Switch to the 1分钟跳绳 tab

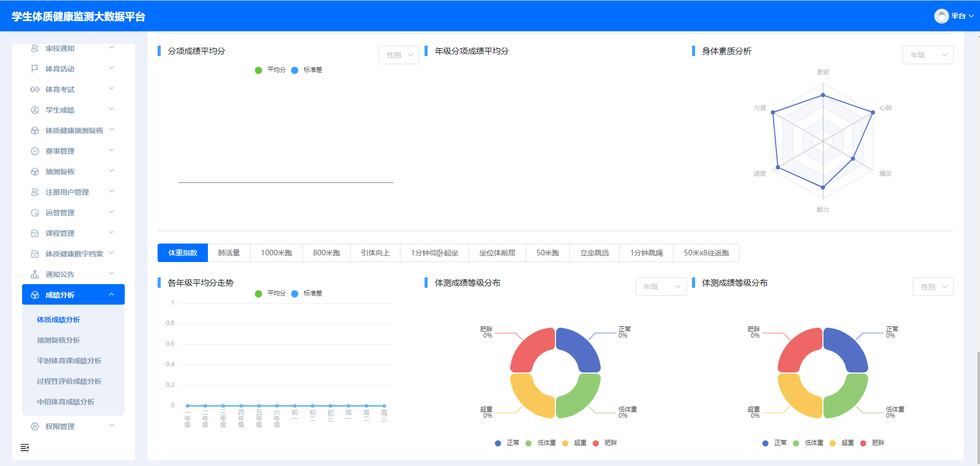[646, 253]
